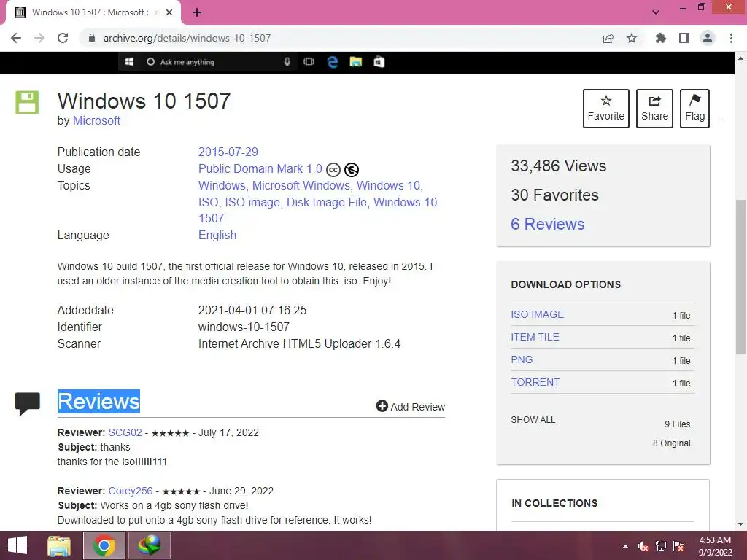Screen dimensions: 747x560
Task: Click the 9 Files count
Action: [678, 424]
